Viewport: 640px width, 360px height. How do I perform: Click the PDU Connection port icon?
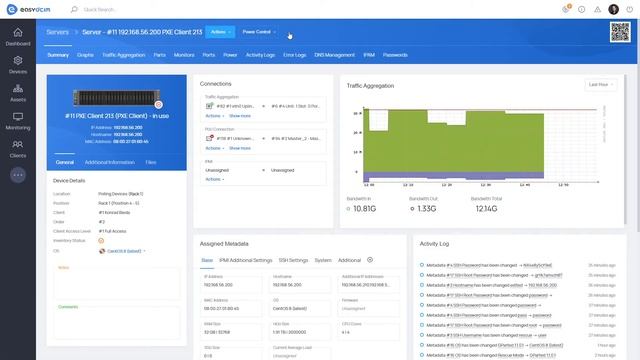(209, 138)
